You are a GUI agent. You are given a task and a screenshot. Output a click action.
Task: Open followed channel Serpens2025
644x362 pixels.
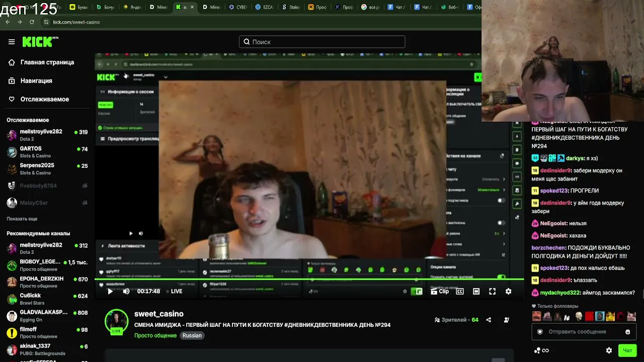tap(47, 169)
